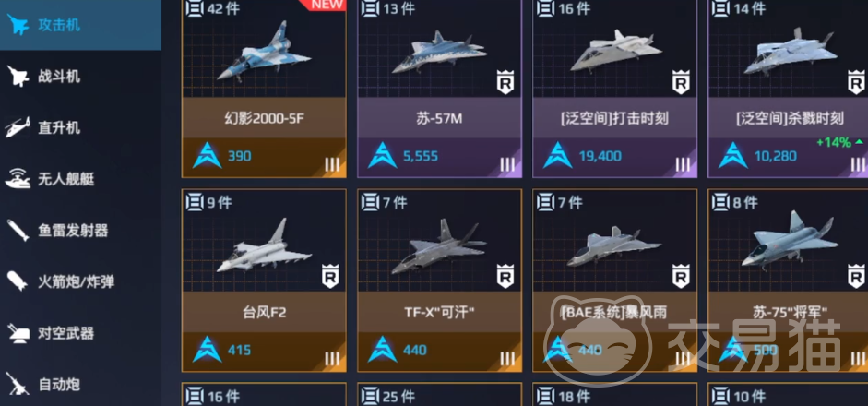Select the 苏-57M aircraft thumbnail
Viewport: 868px width, 406px height.
click(x=439, y=53)
